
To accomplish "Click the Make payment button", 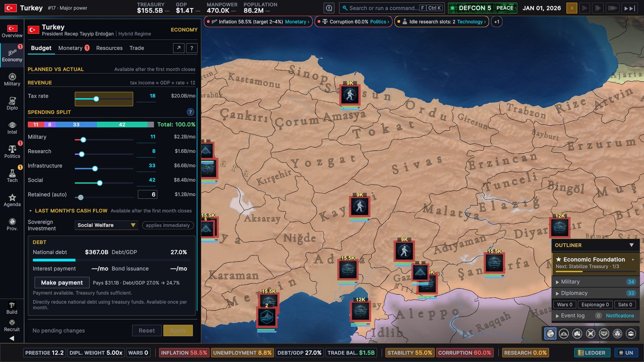I will pos(62,283).
